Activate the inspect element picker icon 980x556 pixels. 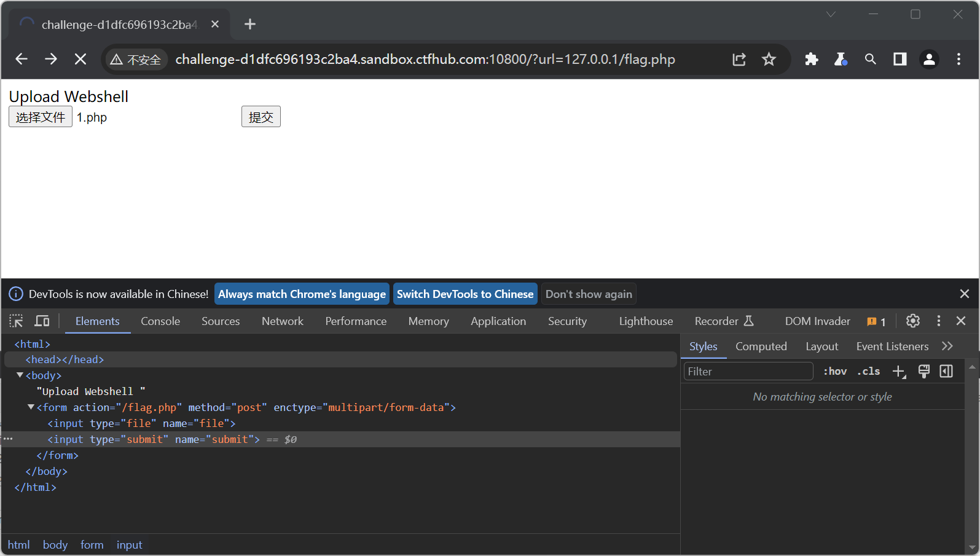click(x=16, y=321)
